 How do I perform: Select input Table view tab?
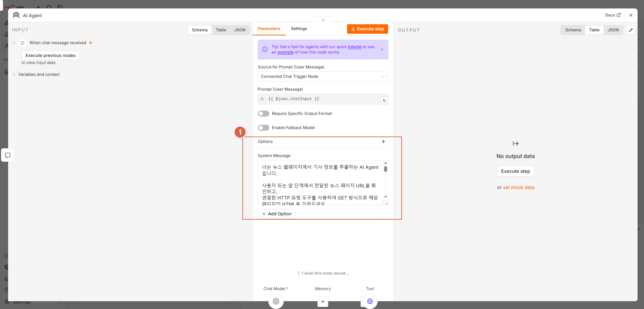pos(221,30)
